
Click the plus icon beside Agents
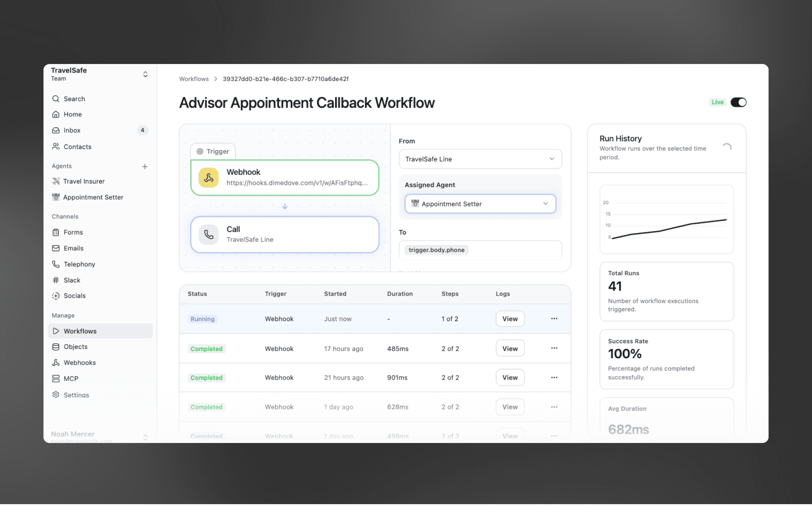[x=145, y=167]
